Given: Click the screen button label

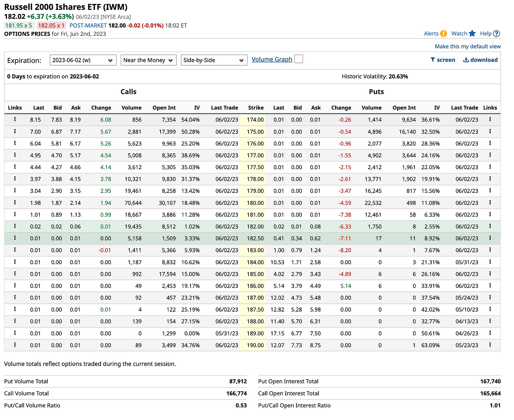Looking at the screenshot, I should (x=446, y=60).
